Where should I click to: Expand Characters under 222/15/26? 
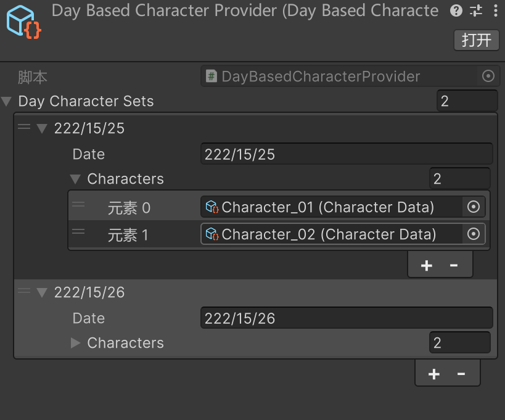(76, 343)
